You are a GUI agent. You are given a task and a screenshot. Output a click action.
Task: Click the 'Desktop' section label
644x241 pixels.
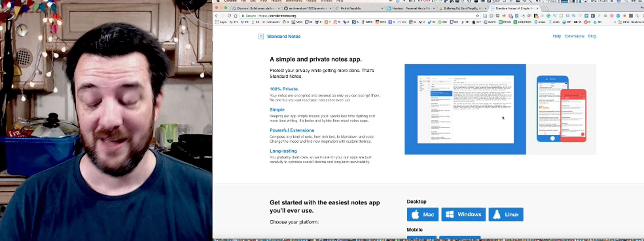coord(416,202)
